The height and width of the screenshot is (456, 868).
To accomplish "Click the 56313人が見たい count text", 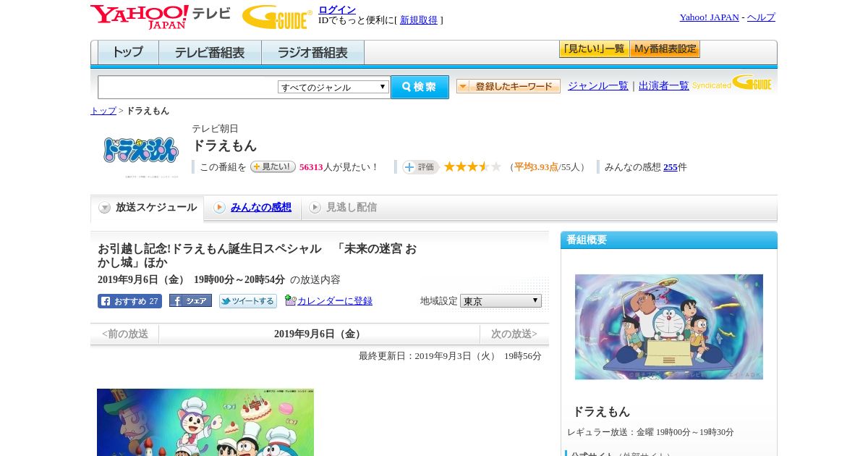I will (339, 167).
